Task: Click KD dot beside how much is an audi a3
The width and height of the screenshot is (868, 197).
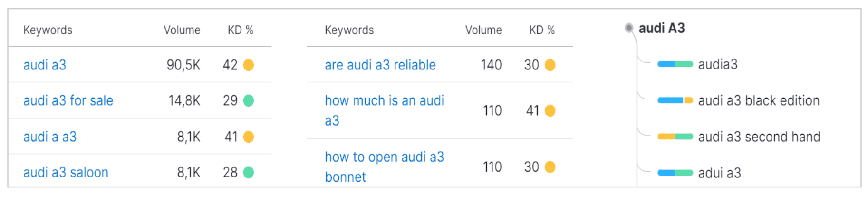Action: 550,110
